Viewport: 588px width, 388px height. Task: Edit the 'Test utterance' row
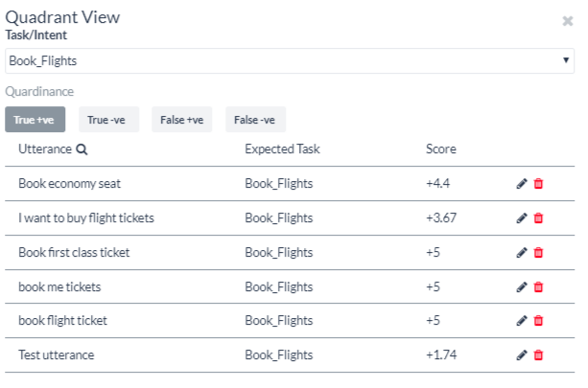[x=522, y=355]
